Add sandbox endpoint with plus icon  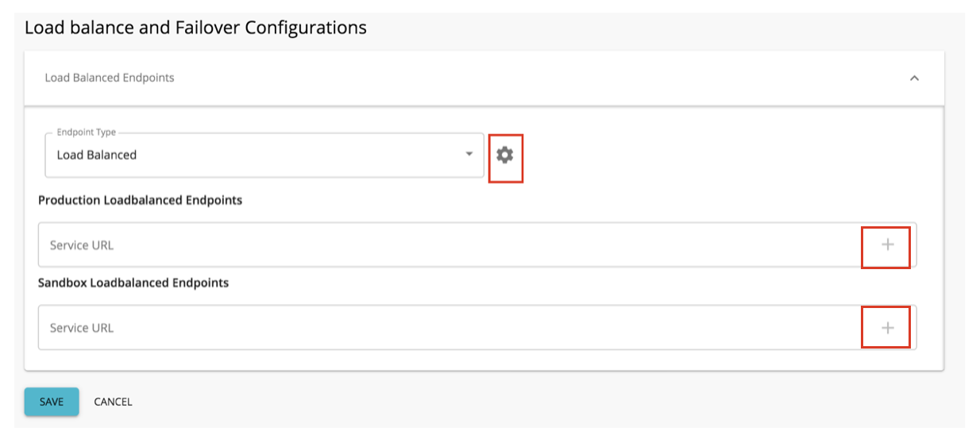[x=887, y=327]
